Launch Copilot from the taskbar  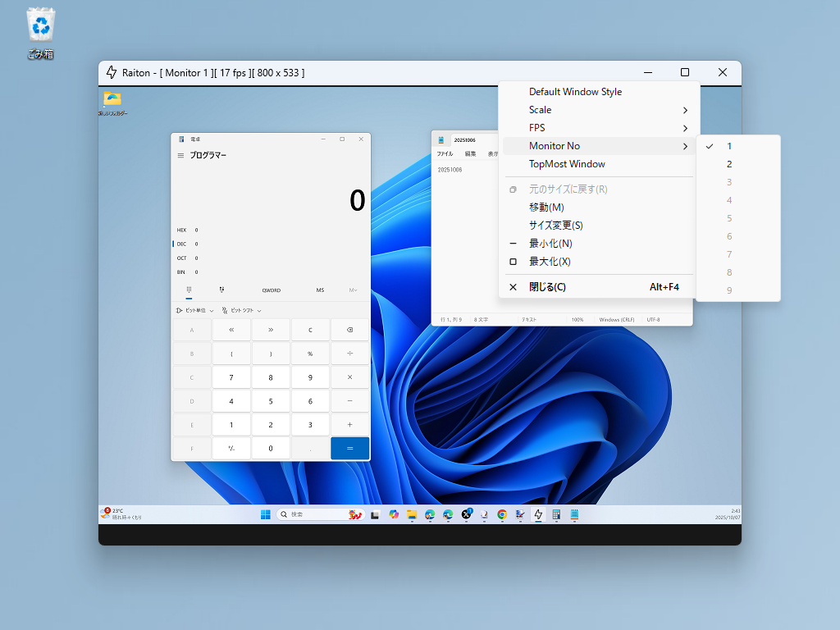395,514
